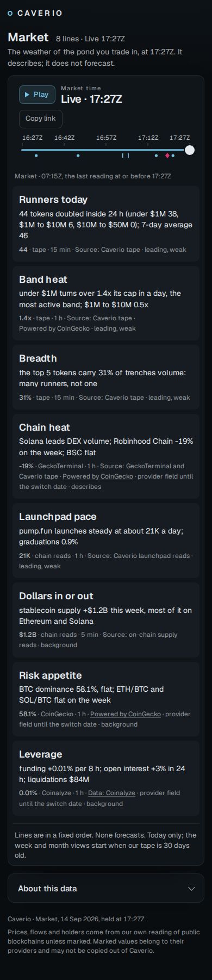The image size is (212, 980).
Task: Click the twin tick marks near 16:57Z
Action: tap(126, 156)
